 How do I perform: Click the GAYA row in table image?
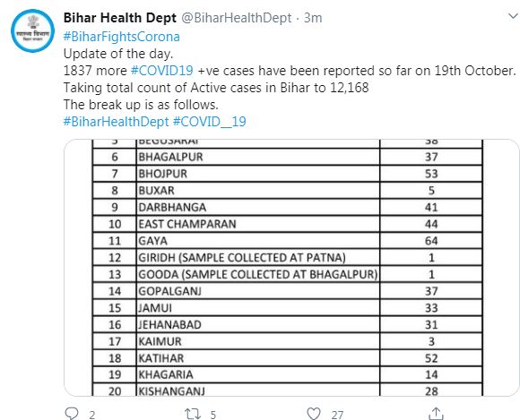(288, 241)
